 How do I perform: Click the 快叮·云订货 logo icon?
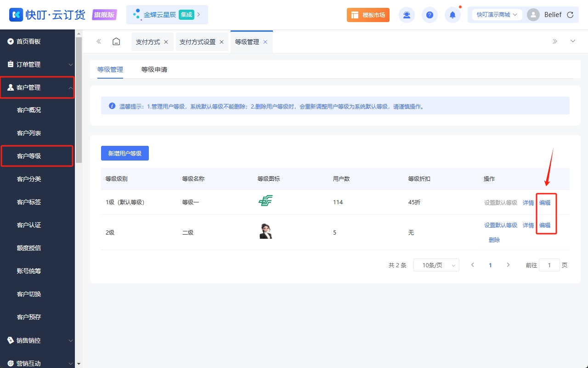coord(16,15)
